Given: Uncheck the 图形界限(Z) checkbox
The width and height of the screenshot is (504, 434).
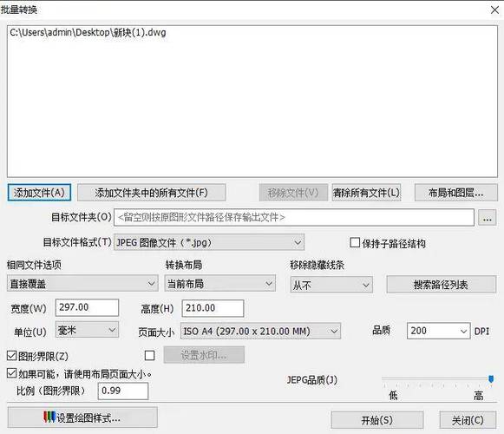Looking at the screenshot, I should (11, 356).
